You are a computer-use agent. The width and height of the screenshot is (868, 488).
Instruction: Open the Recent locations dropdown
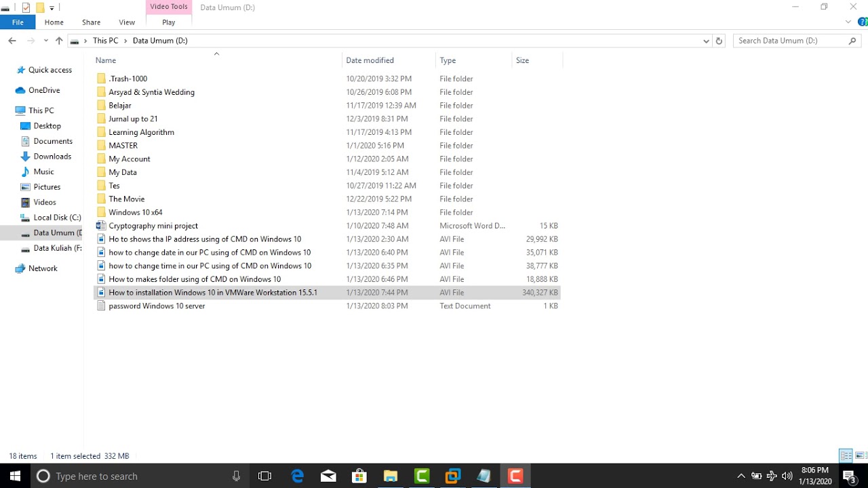46,41
